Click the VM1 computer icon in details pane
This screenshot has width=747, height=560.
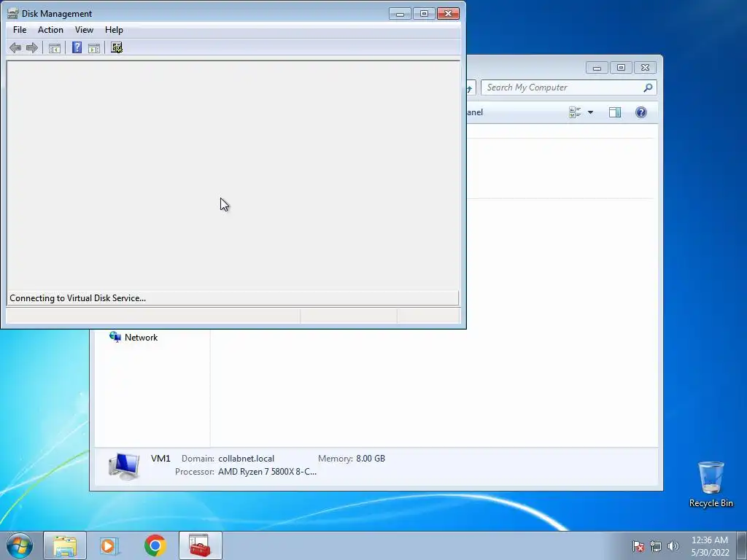[x=124, y=466]
